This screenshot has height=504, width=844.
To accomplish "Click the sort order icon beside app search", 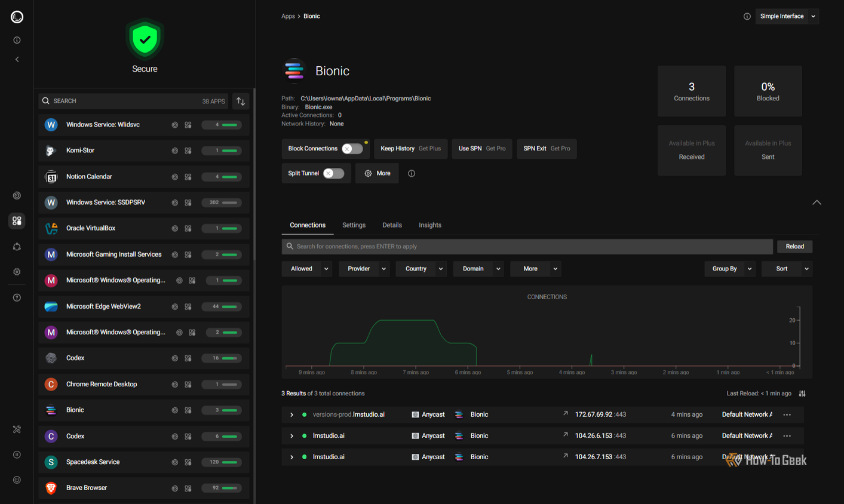I will [x=241, y=102].
